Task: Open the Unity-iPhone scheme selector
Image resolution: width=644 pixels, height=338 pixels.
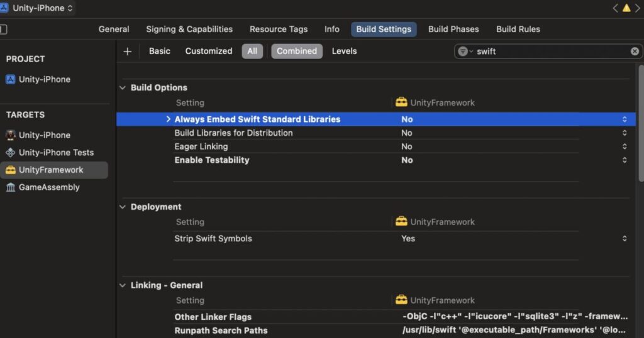Action: (38, 8)
